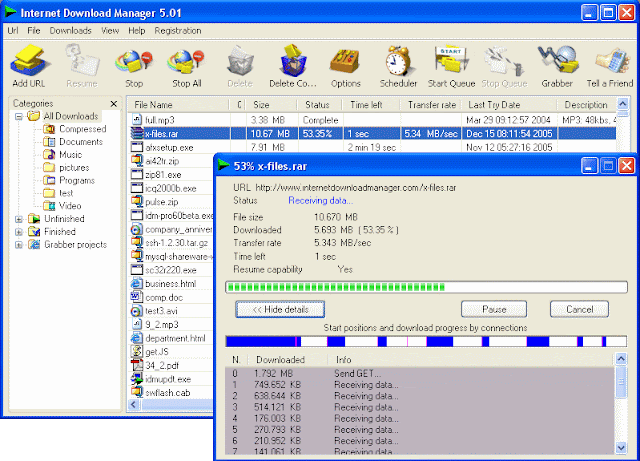Click the download progress bar
This screenshot has height=461, width=640.
click(426, 287)
